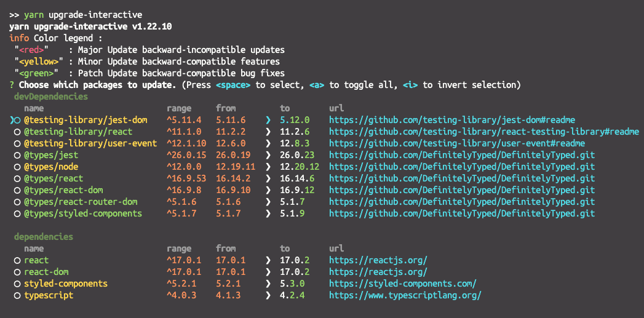
Task: Open the reactjs.org link for react
Action: click(x=378, y=260)
